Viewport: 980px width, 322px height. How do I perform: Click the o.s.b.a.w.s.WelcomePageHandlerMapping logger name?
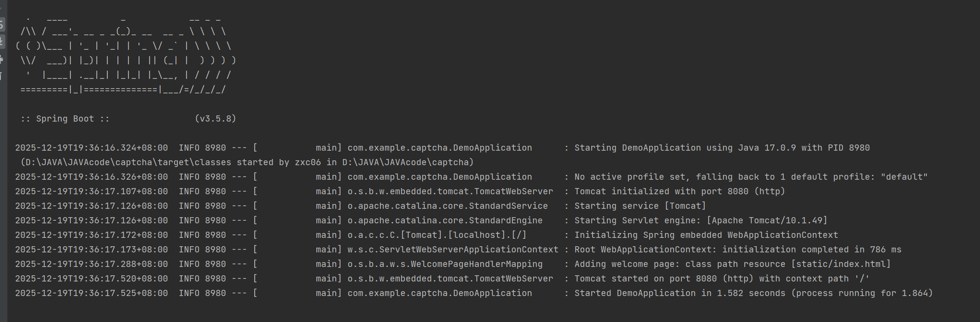(x=445, y=264)
